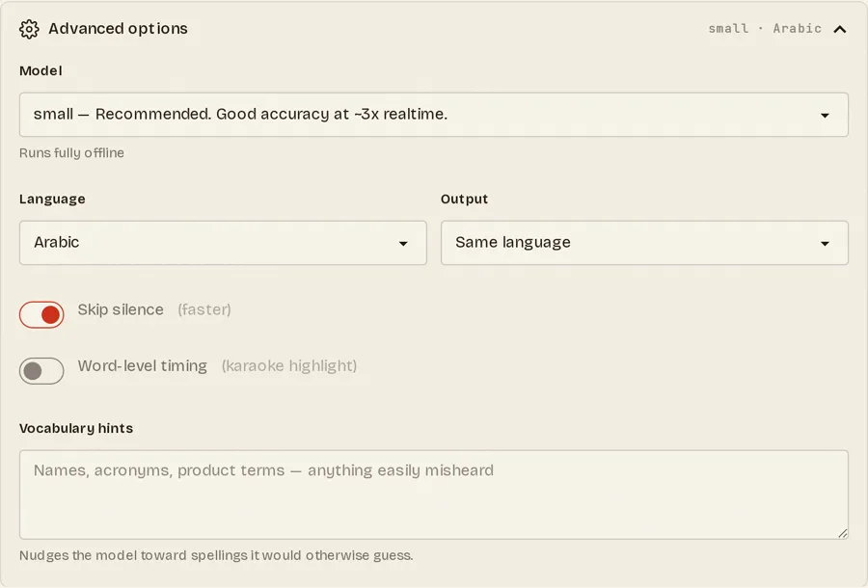Click the Vocabulary hints label
This screenshot has height=588, width=868.
point(76,428)
